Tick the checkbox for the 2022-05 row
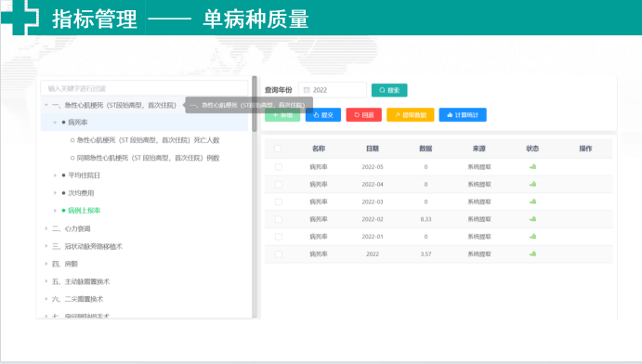642x364 pixels. [x=279, y=167]
